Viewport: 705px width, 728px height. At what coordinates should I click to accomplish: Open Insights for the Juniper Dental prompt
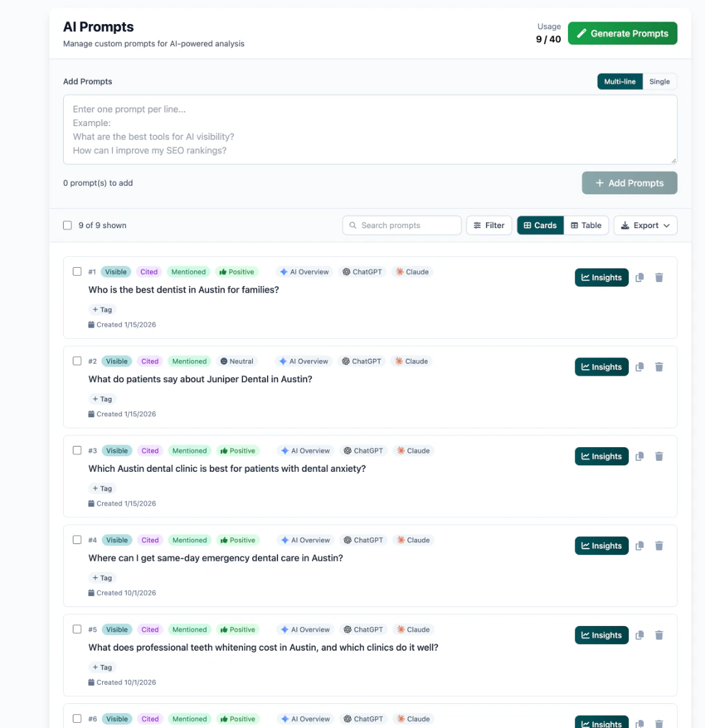[x=602, y=367]
